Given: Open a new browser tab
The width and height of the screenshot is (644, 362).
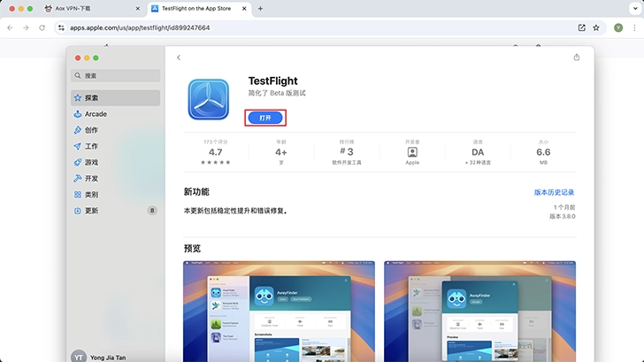Looking at the screenshot, I should click(x=260, y=8).
